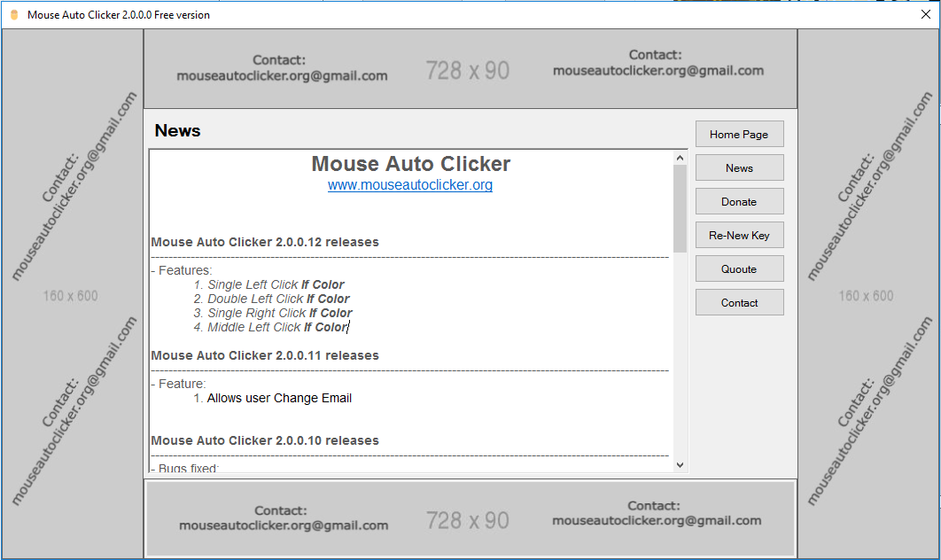Click the 2.0.0.12 releases heading
The image size is (941, 560).
264,242
